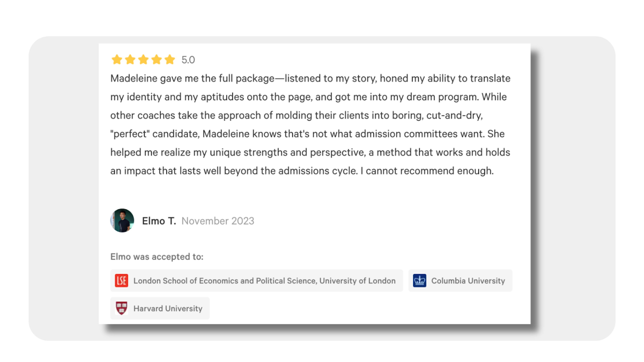Screen dimensions: 644x362
Task: Click the Harvard University text label
Action: coord(168,309)
